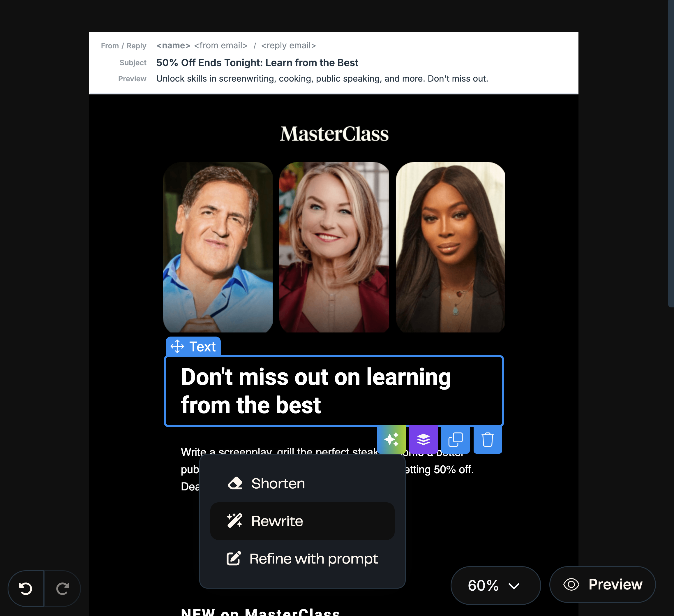The width and height of the screenshot is (674, 616).
Task: Click the subject line '50% Off Ends Tonight'
Action: click(x=257, y=63)
